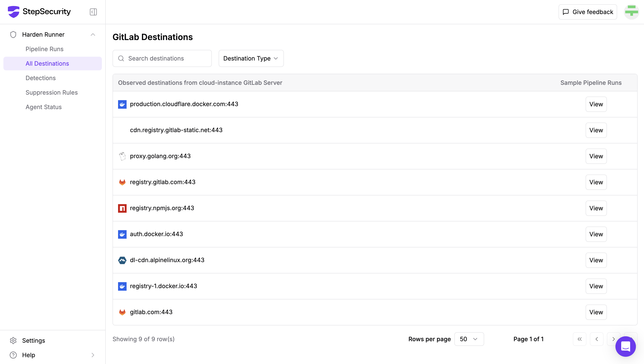Go to the Detections section
The height and width of the screenshot is (364, 644).
coord(40,78)
